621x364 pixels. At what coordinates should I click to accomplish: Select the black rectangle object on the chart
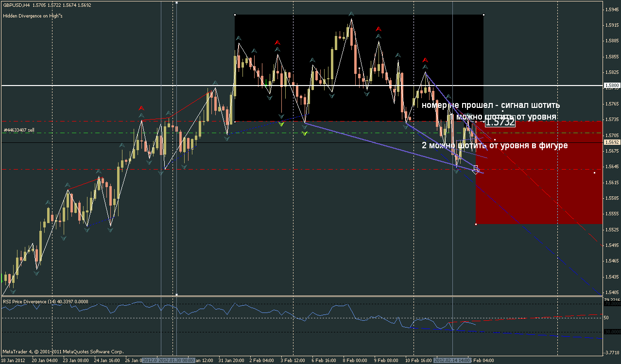pyautogui.click(x=359, y=68)
